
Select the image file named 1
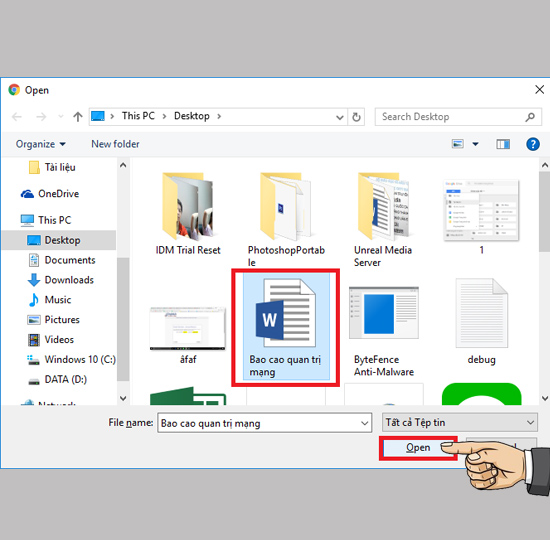pos(481,217)
